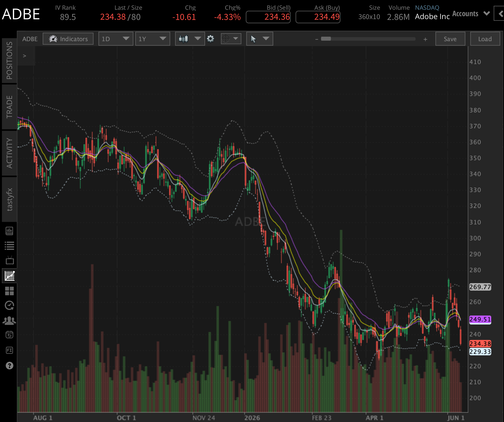This screenshot has height=422, width=504.
Task: Click the 249.51 purple average price label
Action: 480,320
